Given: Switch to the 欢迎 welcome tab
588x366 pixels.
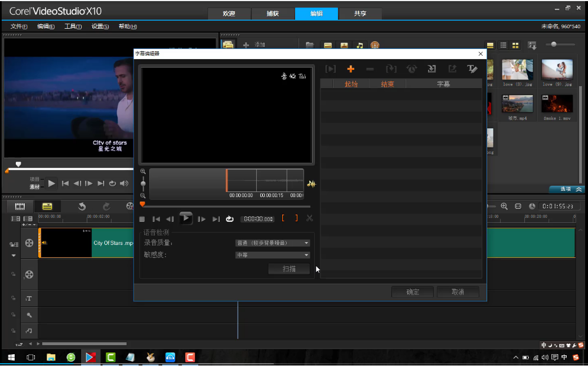Looking at the screenshot, I should pyautogui.click(x=229, y=14).
